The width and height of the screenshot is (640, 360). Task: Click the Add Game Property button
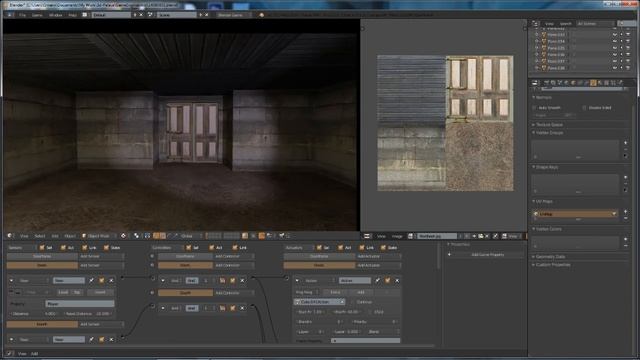pos(486,255)
